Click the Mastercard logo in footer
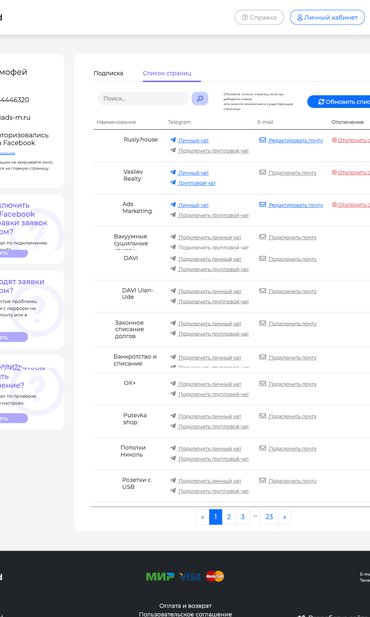370x617 pixels. point(215,576)
